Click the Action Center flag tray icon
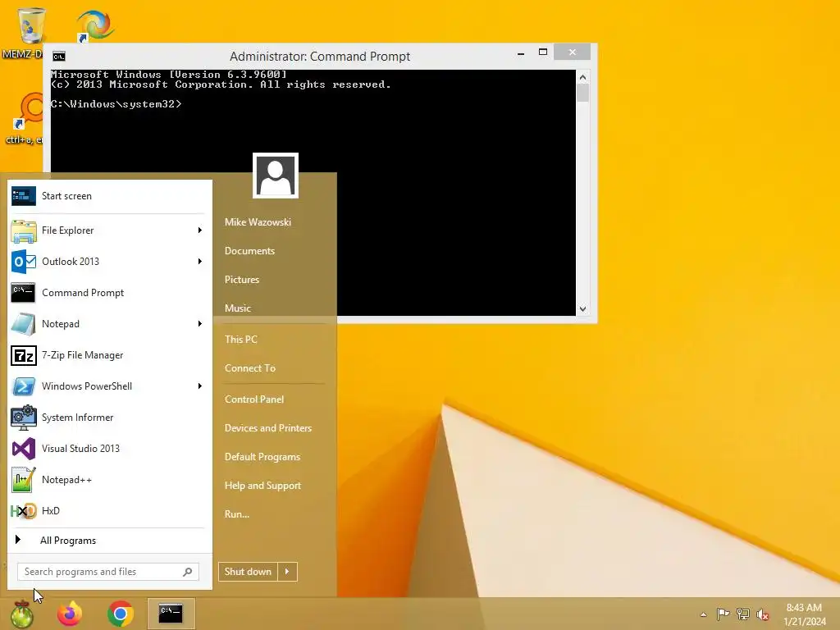 pos(723,614)
